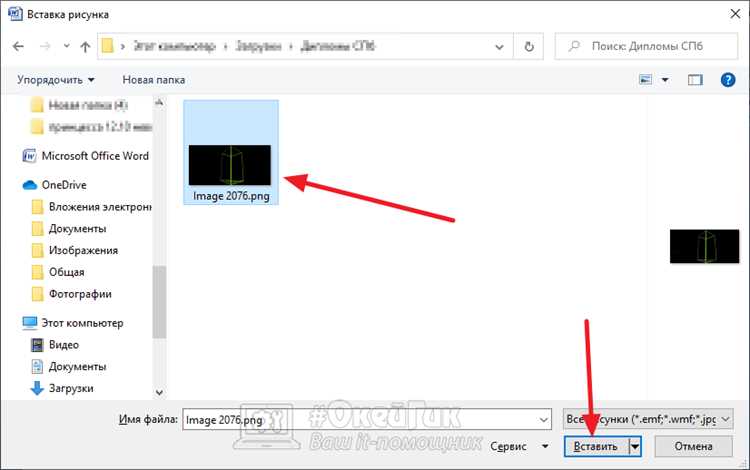Expand the file name dropdown arrow
The image size is (750, 470).
(543, 420)
